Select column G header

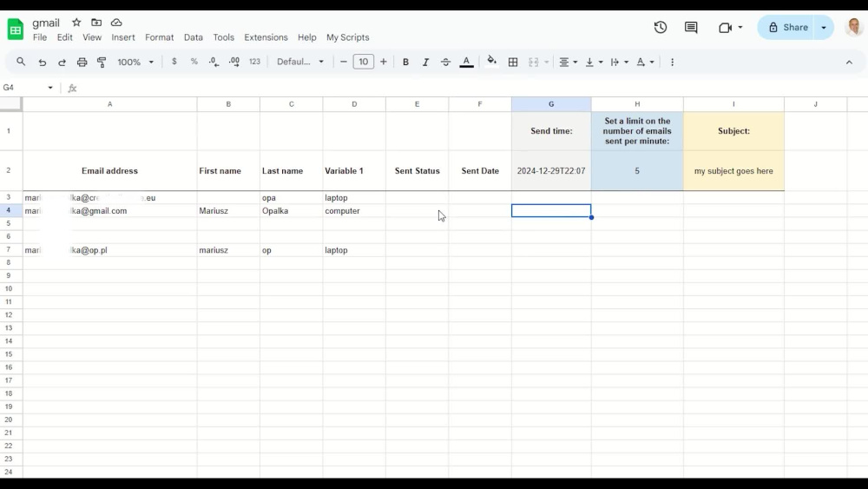pyautogui.click(x=551, y=103)
